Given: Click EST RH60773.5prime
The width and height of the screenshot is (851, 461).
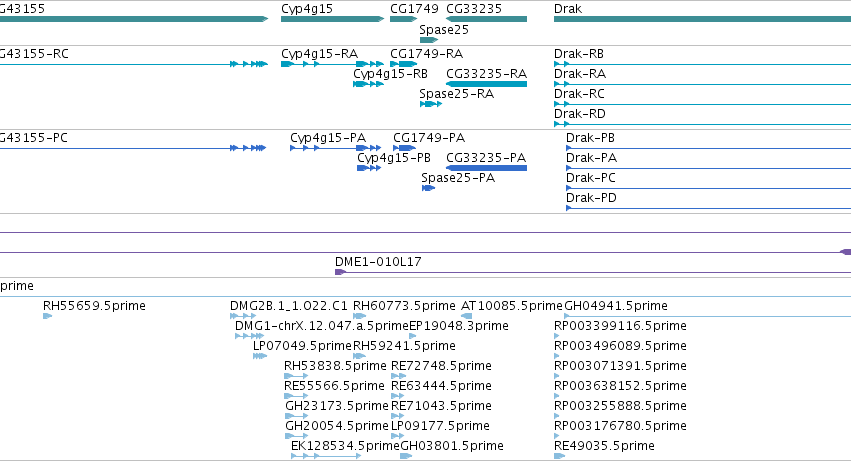Looking at the screenshot, I should (x=404, y=306).
